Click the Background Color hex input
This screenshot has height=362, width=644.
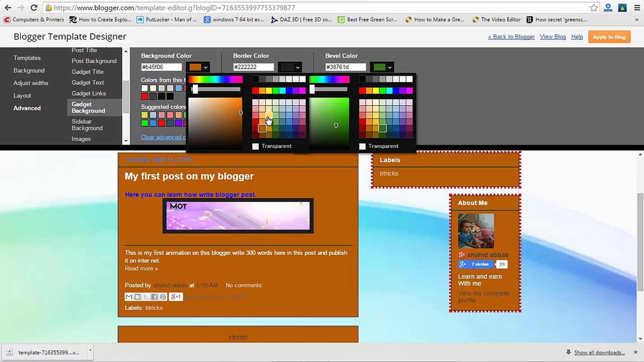tap(161, 67)
